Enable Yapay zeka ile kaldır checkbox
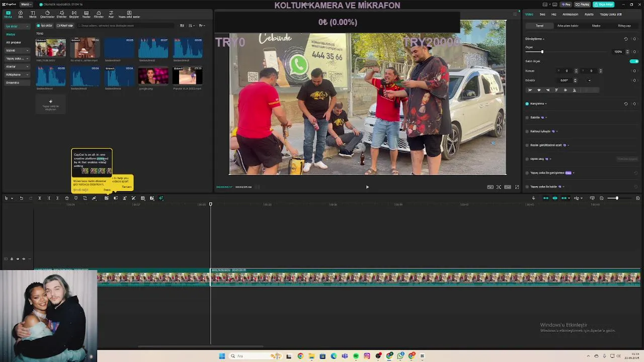Screen dimensions: 644x362 coord(527,187)
